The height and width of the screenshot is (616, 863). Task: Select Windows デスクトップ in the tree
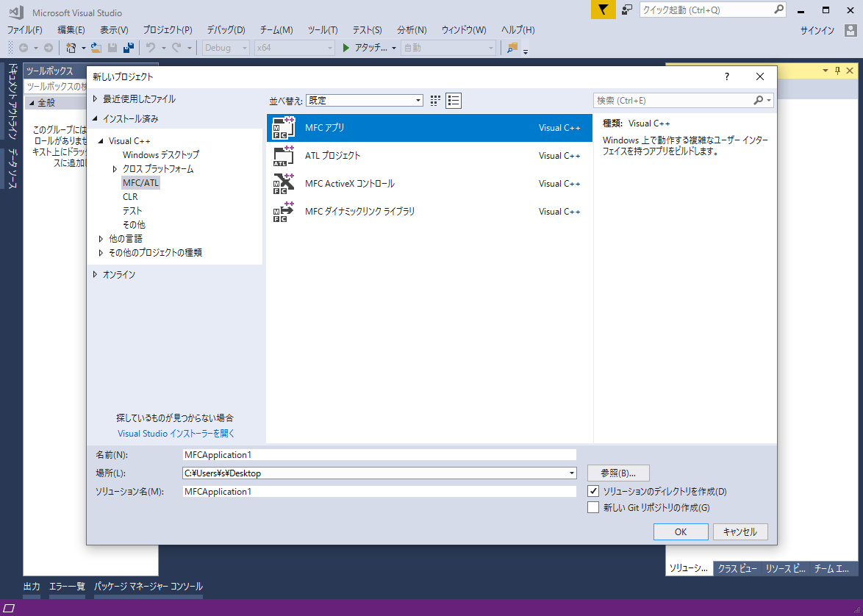click(x=160, y=155)
